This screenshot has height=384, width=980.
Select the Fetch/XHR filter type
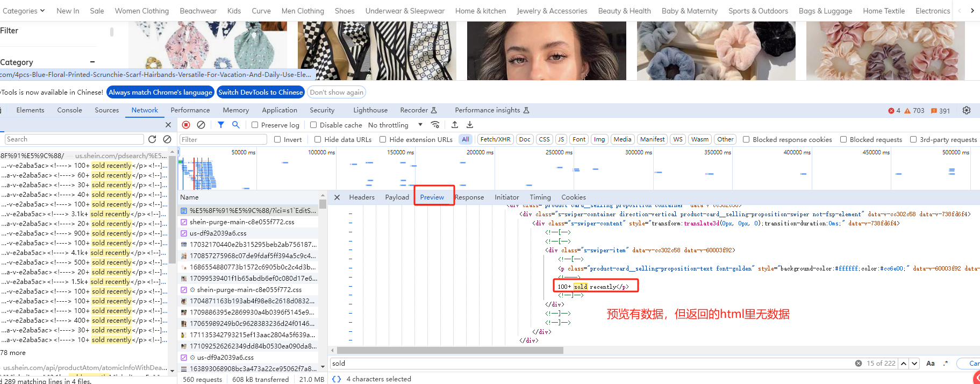coord(495,139)
